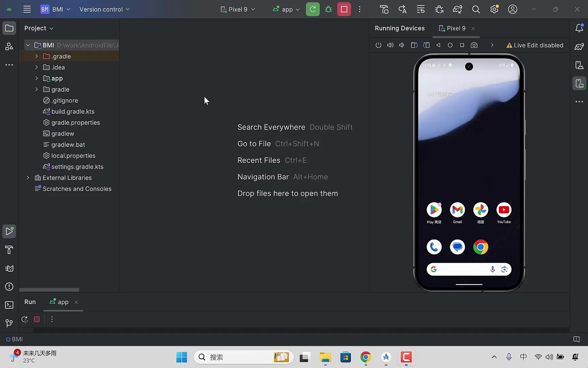Open Search Everywhere magnifier icon
The height and width of the screenshot is (368, 588).
click(x=476, y=9)
